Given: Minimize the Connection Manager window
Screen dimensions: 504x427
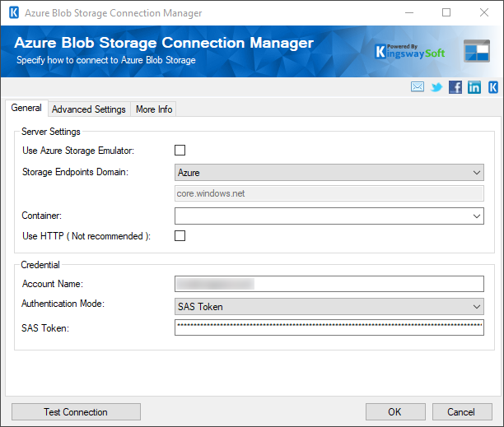Looking at the screenshot, I should [409, 13].
